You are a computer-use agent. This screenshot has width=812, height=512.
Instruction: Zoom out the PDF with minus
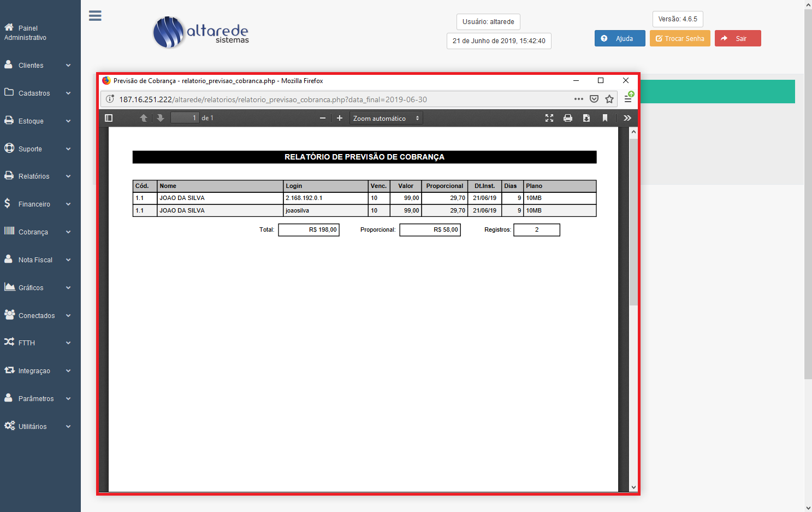pyautogui.click(x=323, y=118)
